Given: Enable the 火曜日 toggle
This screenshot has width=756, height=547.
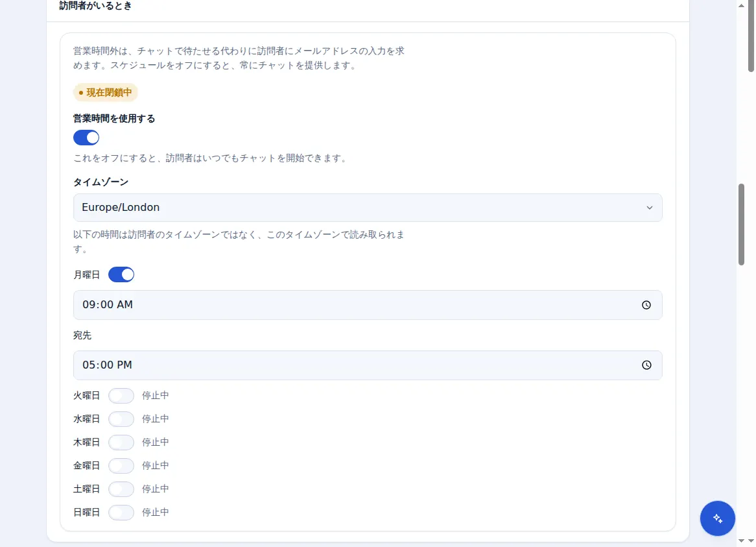Looking at the screenshot, I should [x=121, y=396].
